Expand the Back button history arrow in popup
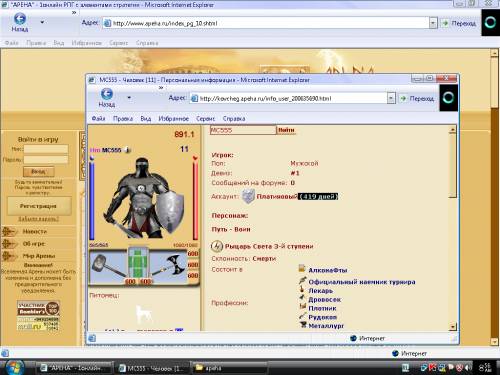The width and height of the screenshot is (500, 375). 129,97
